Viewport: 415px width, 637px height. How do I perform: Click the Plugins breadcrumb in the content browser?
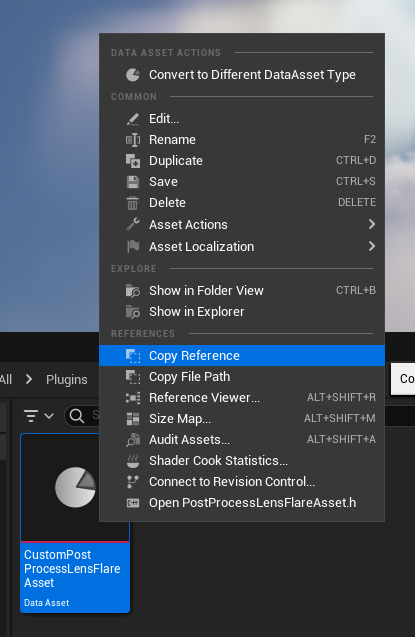click(67, 379)
